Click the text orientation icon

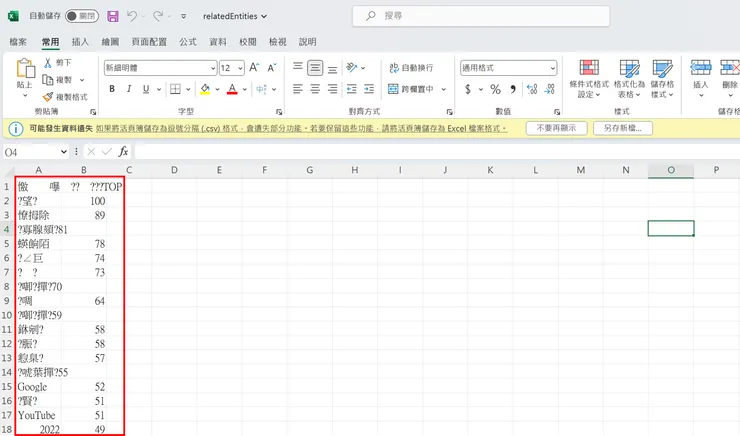pos(352,67)
